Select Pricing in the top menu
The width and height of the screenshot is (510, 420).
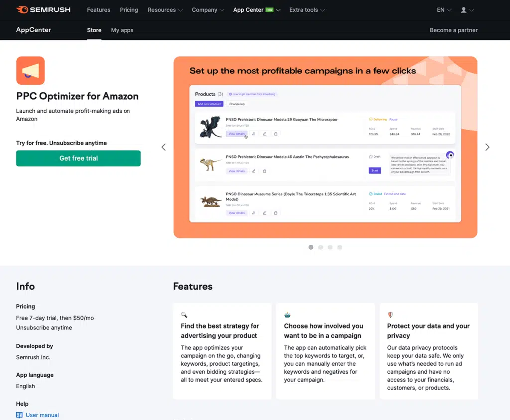128,9
